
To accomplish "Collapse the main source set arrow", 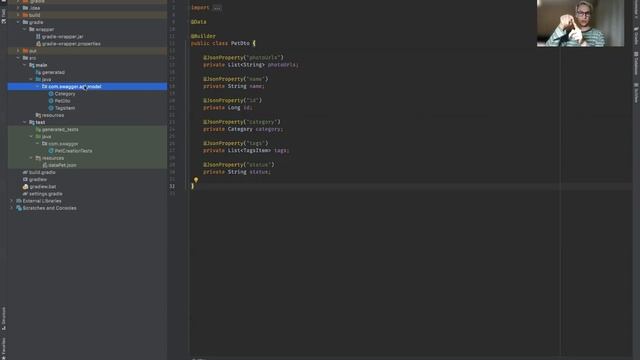I will coord(25,65).
